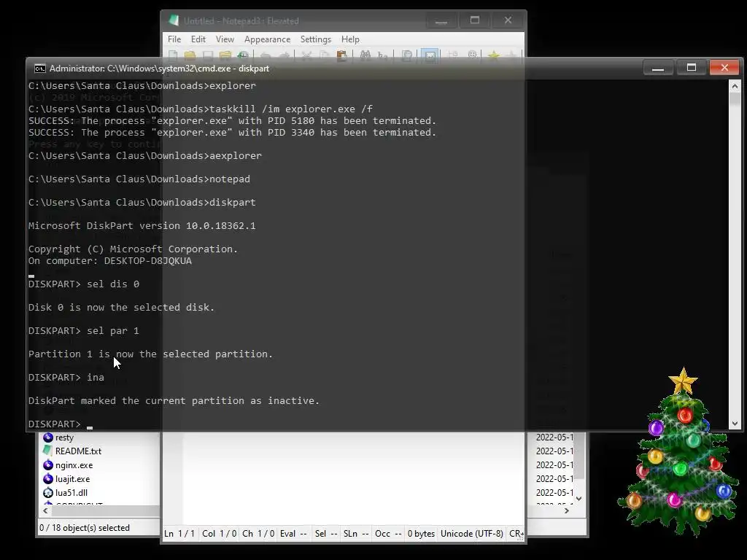
Task: Click the 'Col 1 / 0' status bar field
Action: click(x=219, y=534)
